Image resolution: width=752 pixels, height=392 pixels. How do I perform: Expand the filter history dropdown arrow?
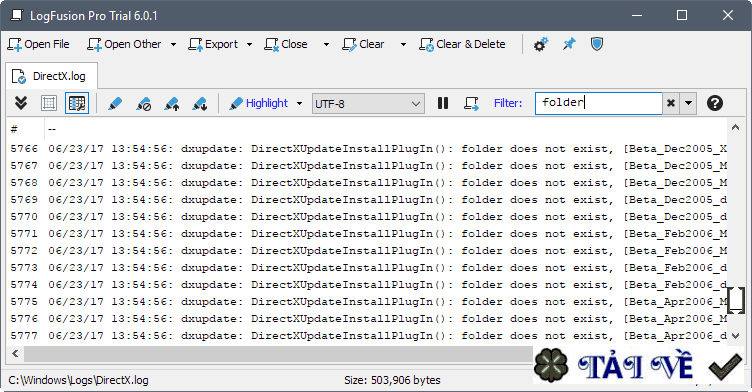(x=688, y=103)
